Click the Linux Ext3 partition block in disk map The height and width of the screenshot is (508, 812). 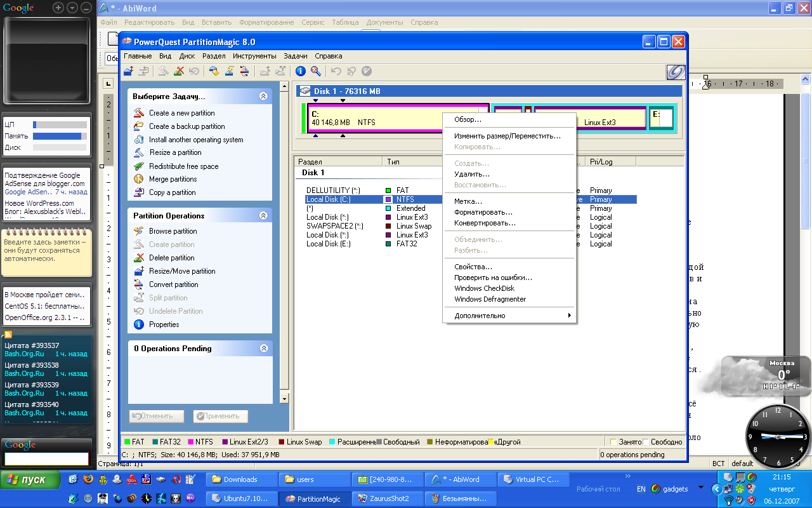[590, 118]
